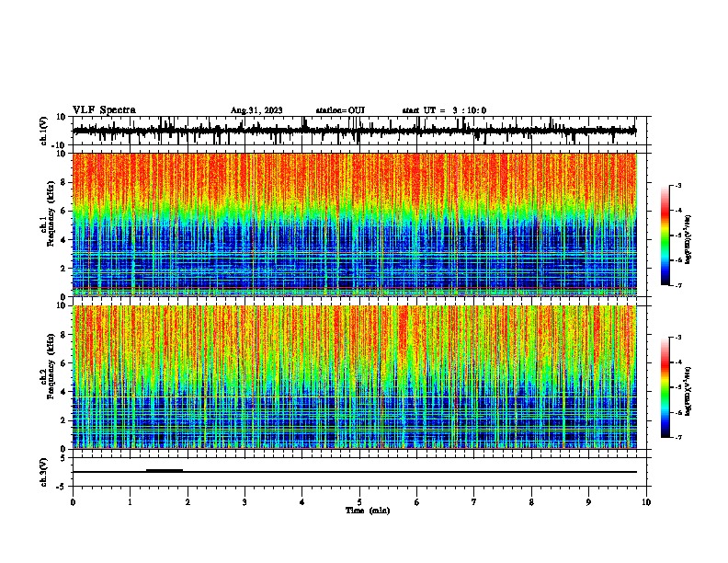Click the "-5" tick on ch.1 colorbar

[677, 236]
